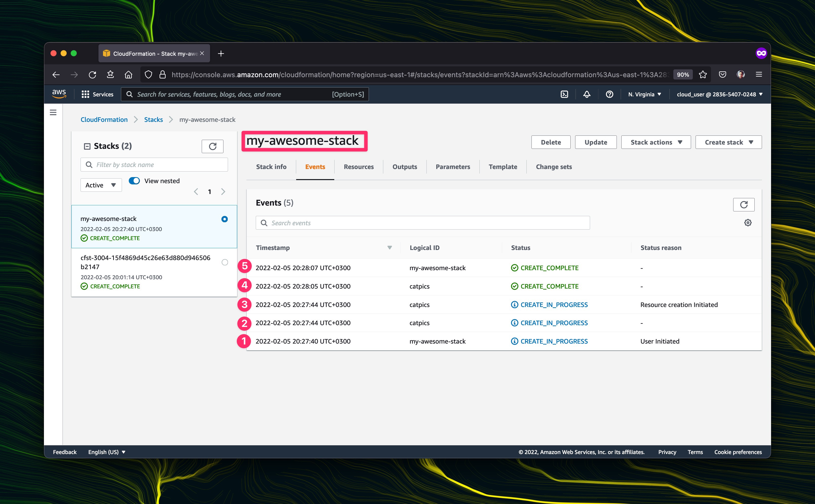Refresh the Stacks panel list
Viewport: 815px width, 504px height.
pyautogui.click(x=213, y=146)
